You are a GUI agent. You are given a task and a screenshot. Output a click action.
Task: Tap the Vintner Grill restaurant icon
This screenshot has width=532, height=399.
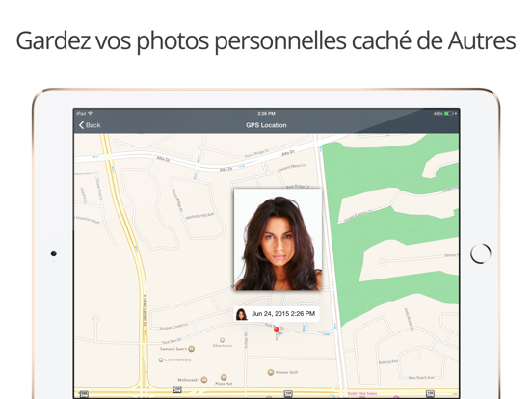coord(271,372)
